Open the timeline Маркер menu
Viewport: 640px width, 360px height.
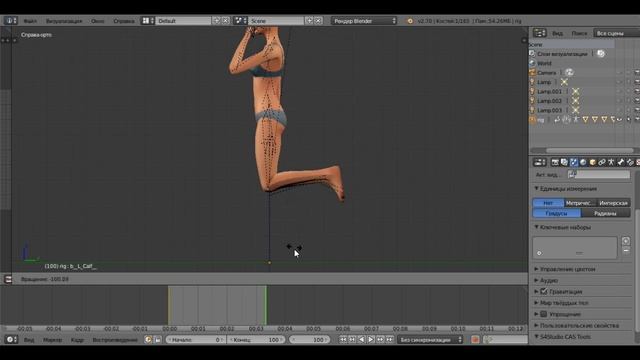tap(52, 340)
